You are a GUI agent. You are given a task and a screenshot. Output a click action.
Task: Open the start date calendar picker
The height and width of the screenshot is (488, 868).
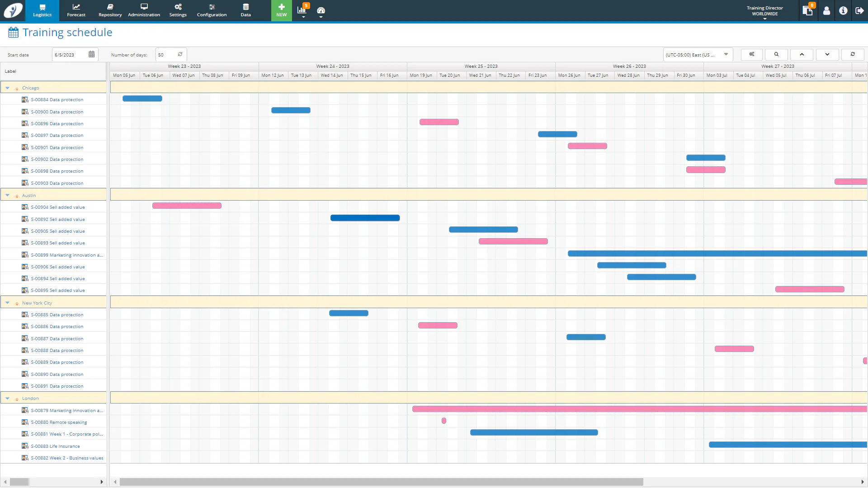91,54
